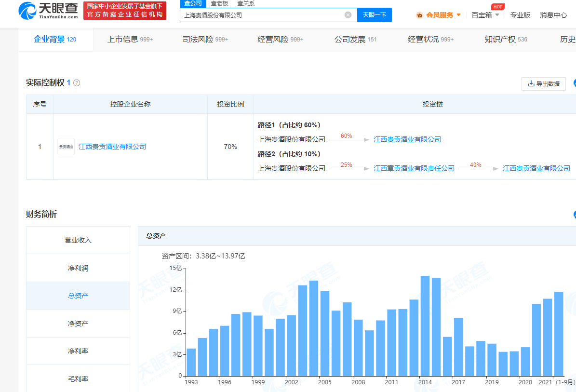Viewport: 576px width, 392px height.
Task: Clear the search box text
Action: coord(348,15)
